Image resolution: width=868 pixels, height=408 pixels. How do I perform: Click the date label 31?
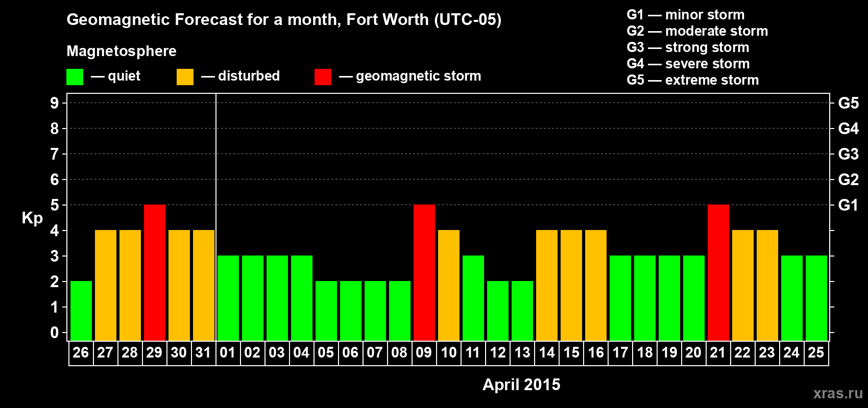(203, 352)
